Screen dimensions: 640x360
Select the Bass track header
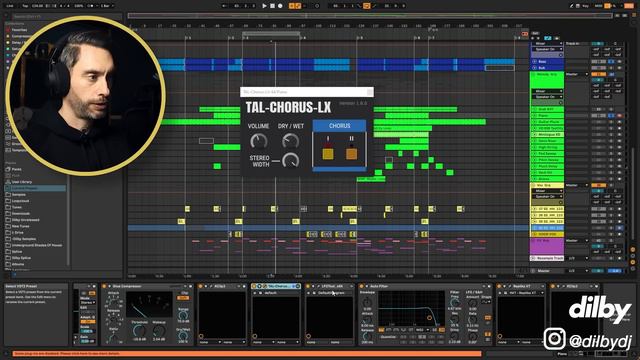[x=547, y=62]
